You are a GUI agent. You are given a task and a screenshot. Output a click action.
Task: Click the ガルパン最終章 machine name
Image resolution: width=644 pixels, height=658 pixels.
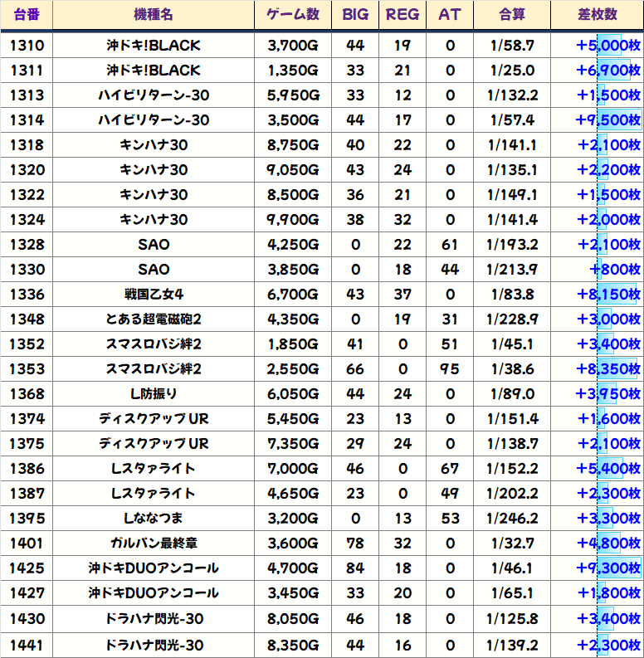pyautogui.click(x=154, y=543)
